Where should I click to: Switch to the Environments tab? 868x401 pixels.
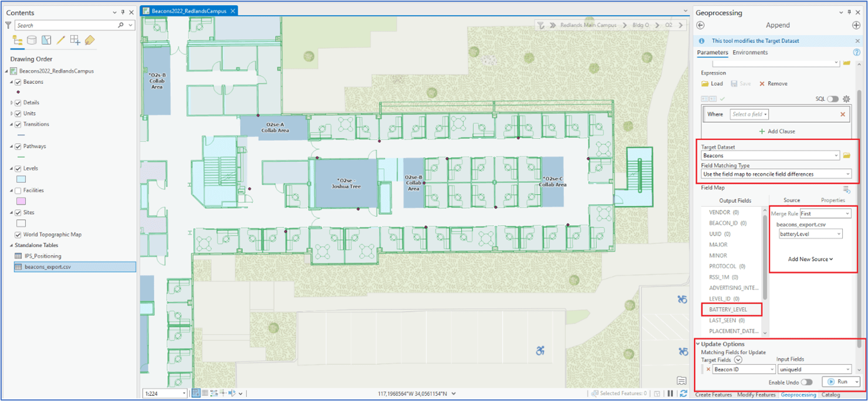(x=749, y=52)
